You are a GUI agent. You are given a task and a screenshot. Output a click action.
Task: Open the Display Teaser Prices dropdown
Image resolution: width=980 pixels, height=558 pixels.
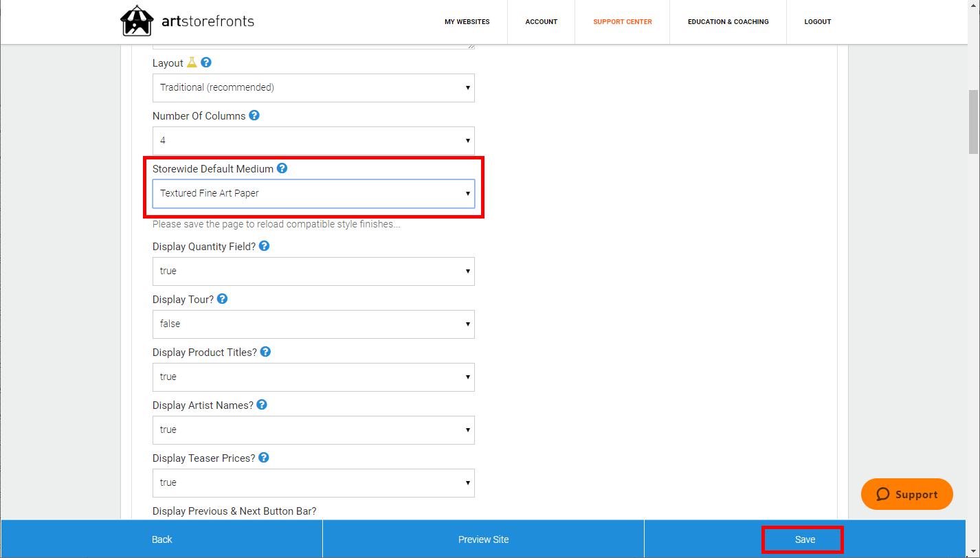click(x=313, y=483)
